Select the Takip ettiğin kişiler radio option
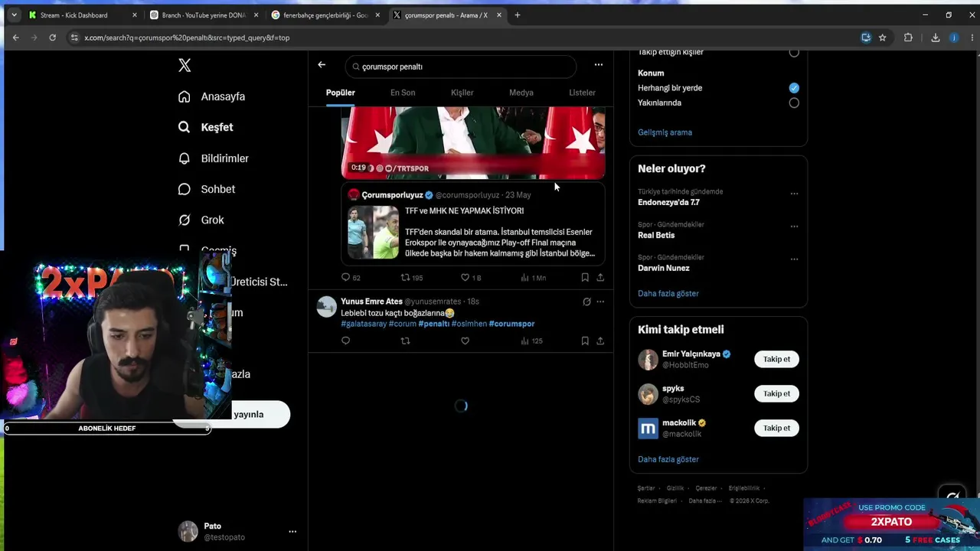This screenshot has width=980, height=551. pos(794,53)
